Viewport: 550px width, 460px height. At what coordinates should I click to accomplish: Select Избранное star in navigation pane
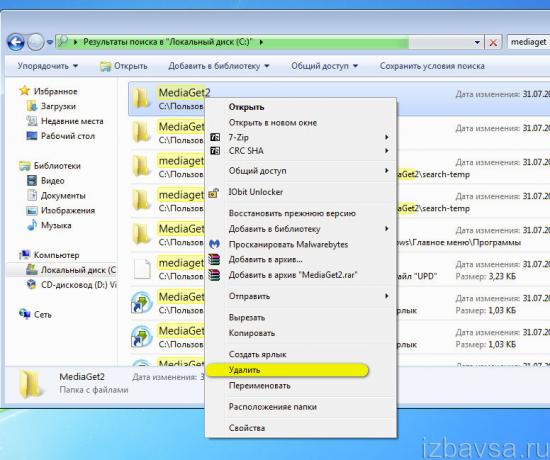(24, 91)
